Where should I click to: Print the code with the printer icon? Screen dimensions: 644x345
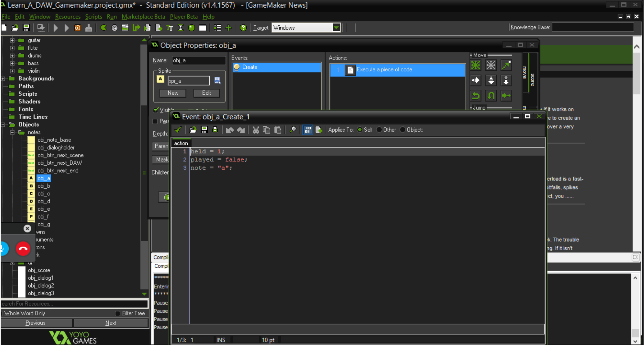215,130
